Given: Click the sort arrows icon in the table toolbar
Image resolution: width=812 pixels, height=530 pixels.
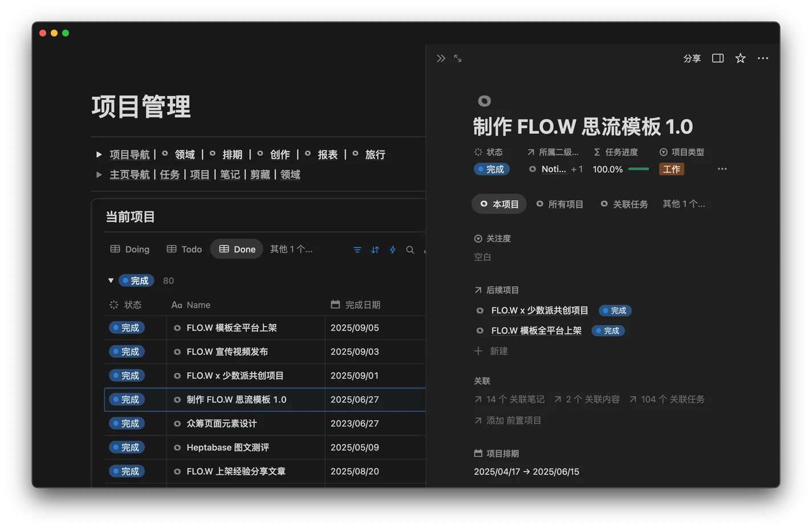Looking at the screenshot, I should 375,249.
